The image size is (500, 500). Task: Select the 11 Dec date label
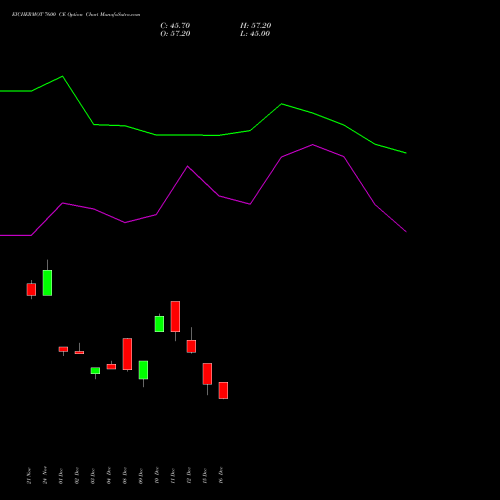pos(173,476)
